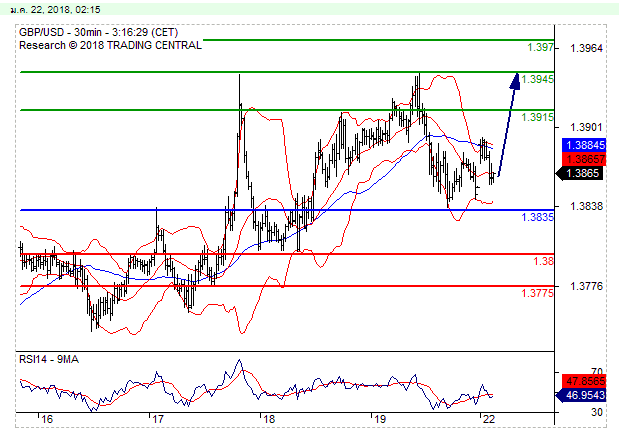Click the red 1.3775 support label

537,293
